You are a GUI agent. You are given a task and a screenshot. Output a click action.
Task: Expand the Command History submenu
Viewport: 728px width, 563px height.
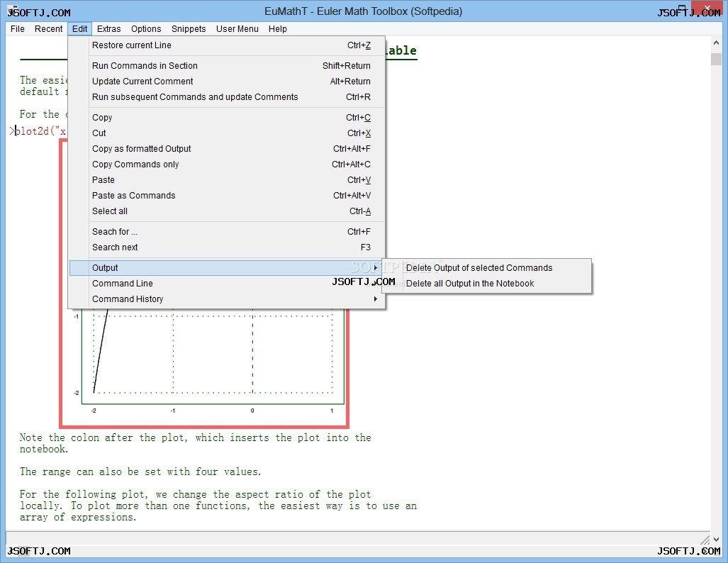pyautogui.click(x=227, y=299)
